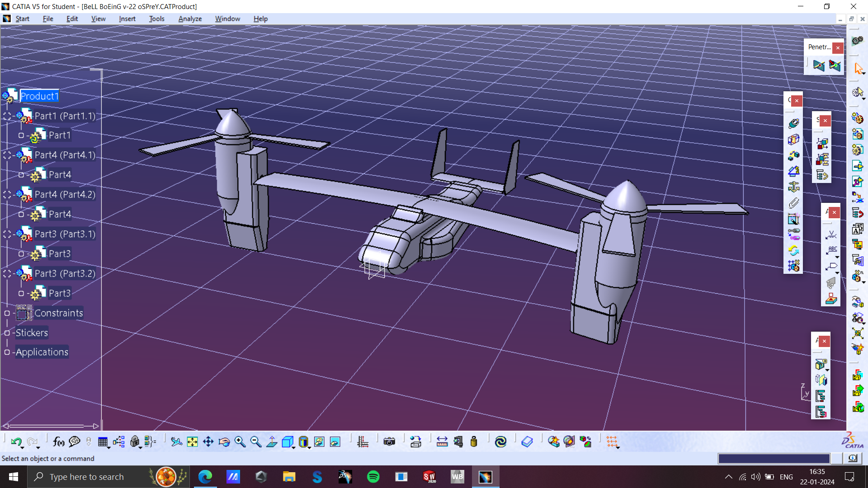Image resolution: width=868 pixels, height=488 pixels.
Task: Activate the Pan tool
Action: point(208,441)
